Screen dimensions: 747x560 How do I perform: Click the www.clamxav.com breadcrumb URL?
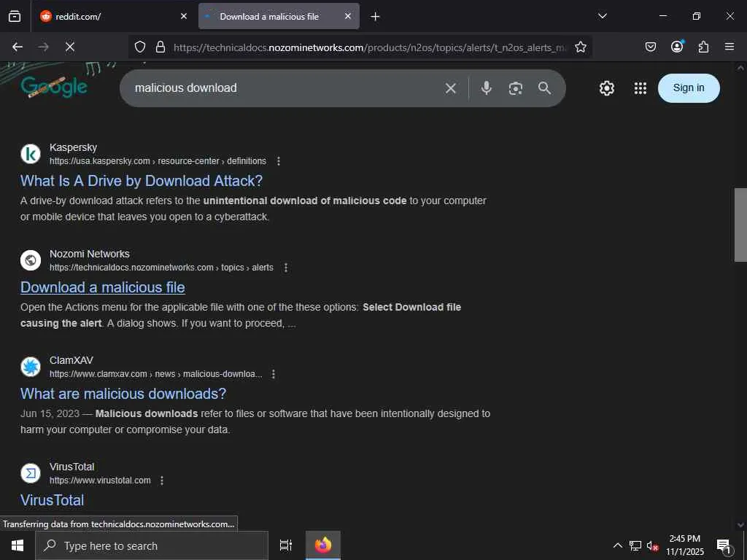click(x=156, y=374)
